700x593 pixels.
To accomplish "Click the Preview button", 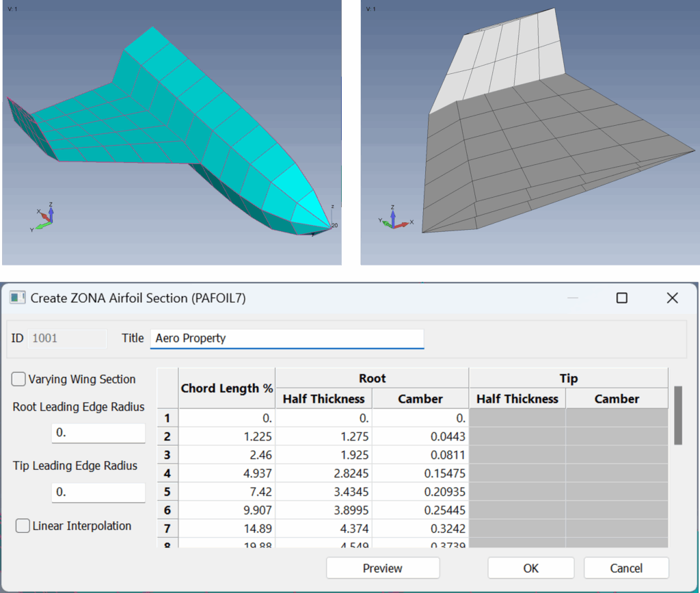I will pyautogui.click(x=383, y=568).
